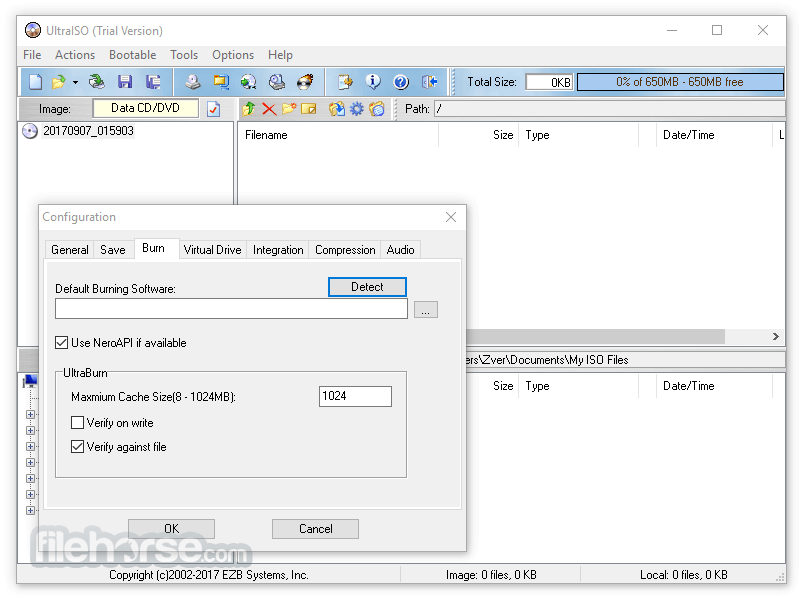Click the Local: 0 files, 0 KB status text
Viewport: 804px width, 598px height.
click(683, 575)
